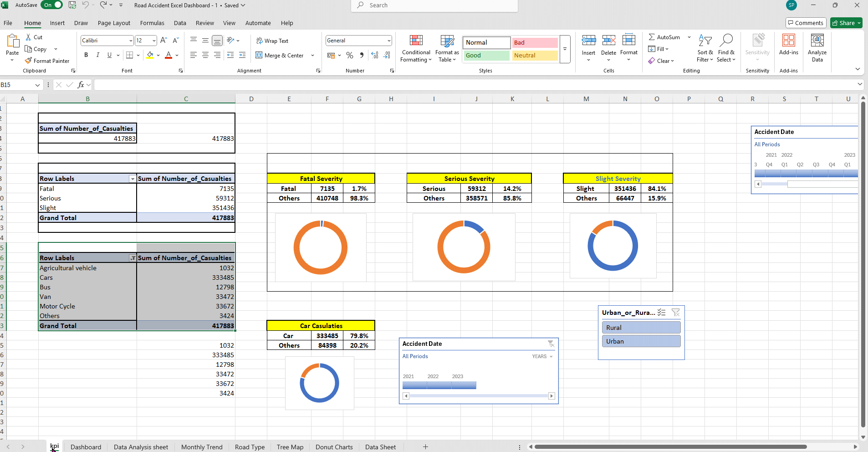This screenshot has height=452, width=868.
Task: Apply the Good cell style
Action: point(486,55)
